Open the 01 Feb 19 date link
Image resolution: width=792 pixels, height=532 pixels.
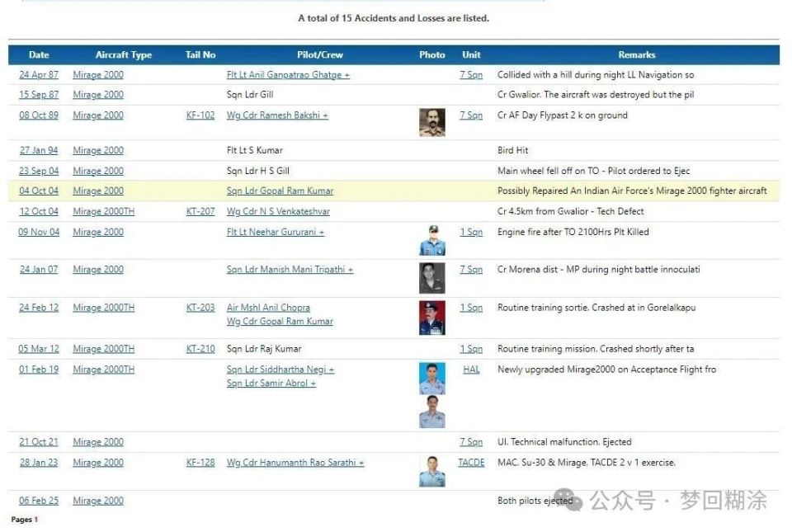tap(39, 370)
